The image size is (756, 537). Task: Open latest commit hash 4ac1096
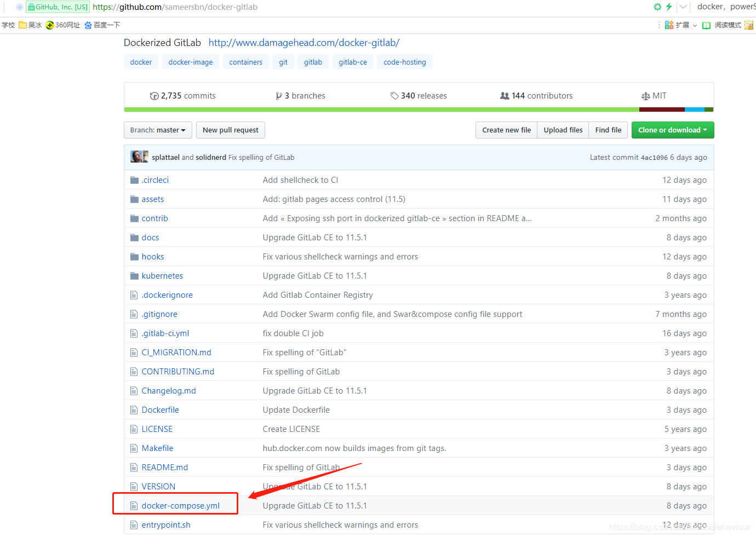click(654, 158)
